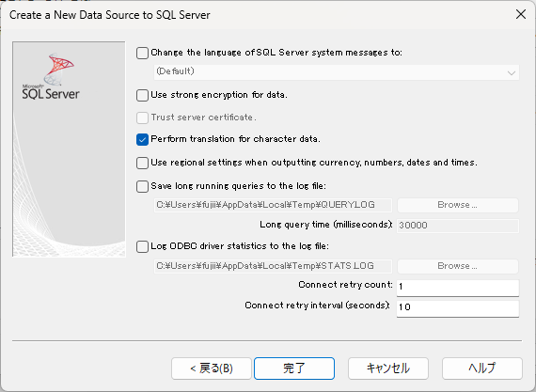
Task: Click Browse next to QUERYLOG path
Action: [458, 205]
